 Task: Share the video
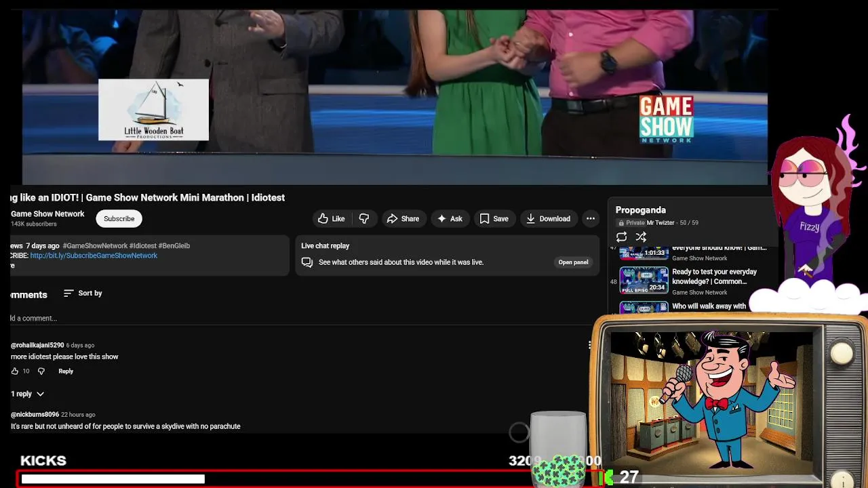403,219
